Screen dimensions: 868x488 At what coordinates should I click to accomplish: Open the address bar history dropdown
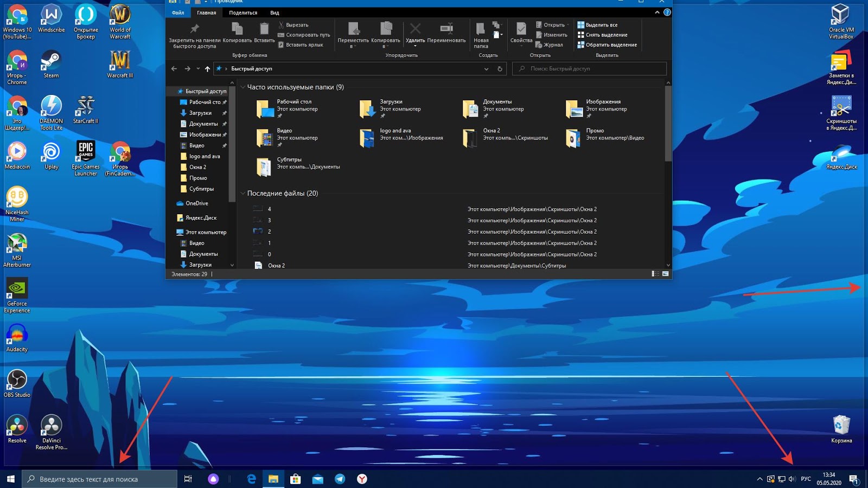(486, 69)
